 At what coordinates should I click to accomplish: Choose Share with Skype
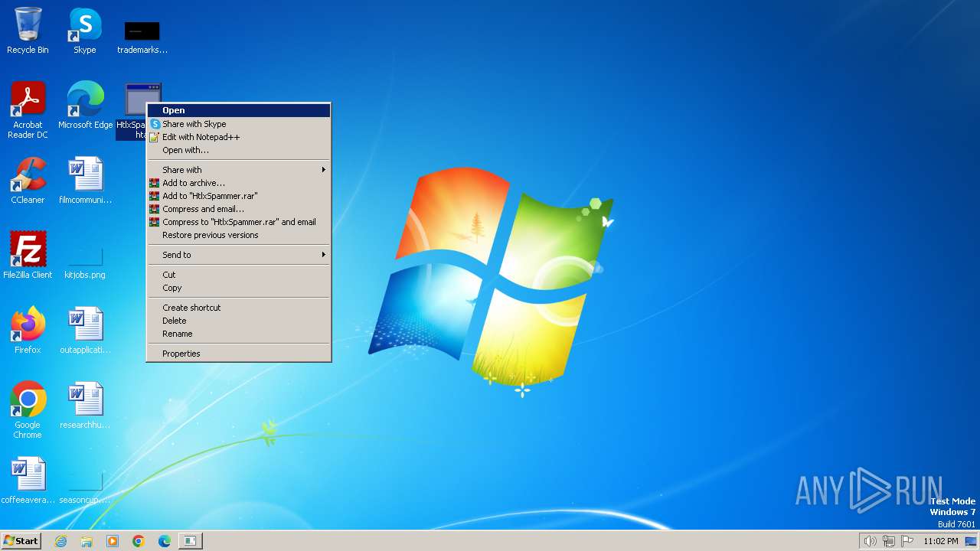[239, 124]
